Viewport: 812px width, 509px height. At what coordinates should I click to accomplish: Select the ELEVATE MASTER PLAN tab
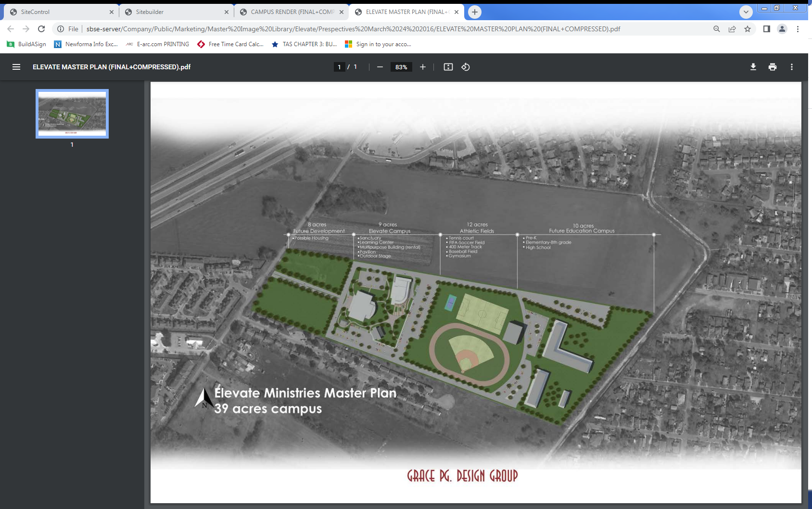406,12
